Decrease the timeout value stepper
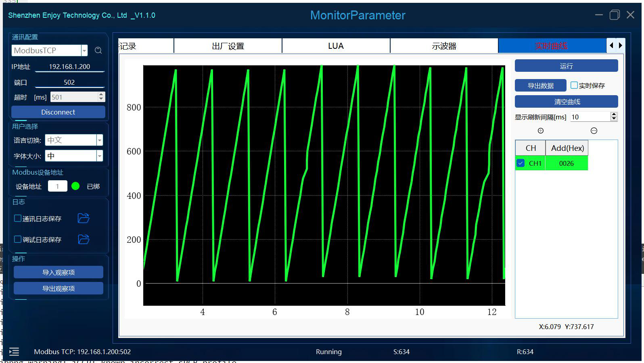This screenshot has height=363, width=644. 101,99
